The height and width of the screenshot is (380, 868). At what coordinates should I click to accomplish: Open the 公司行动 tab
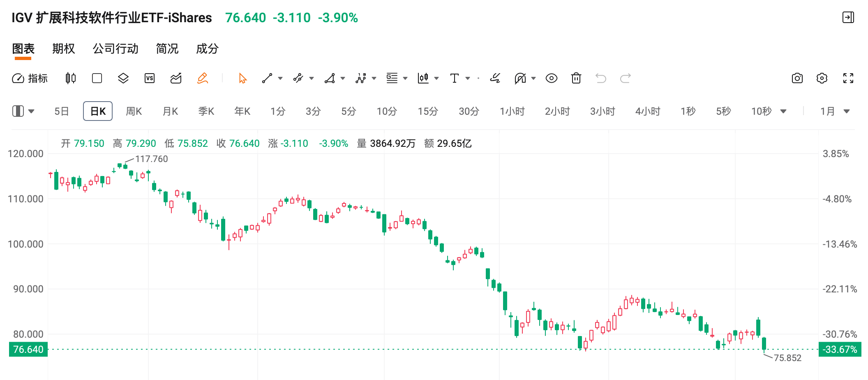[x=115, y=49]
